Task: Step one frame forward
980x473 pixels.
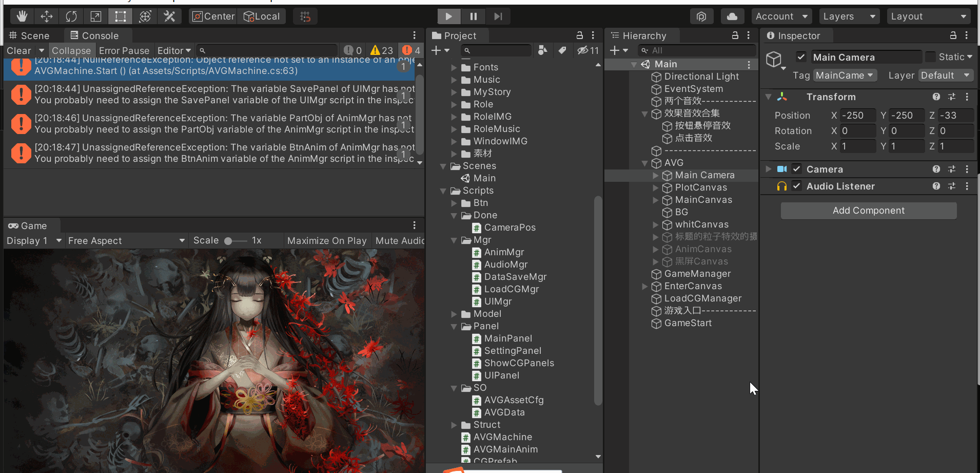Action: pyautogui.click(x=498, y=16)
